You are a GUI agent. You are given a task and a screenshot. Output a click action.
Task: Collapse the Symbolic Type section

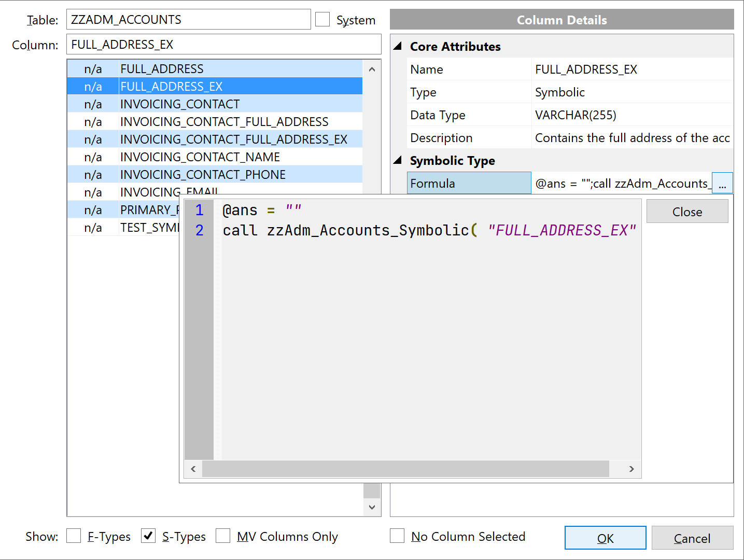coord(398,160)
